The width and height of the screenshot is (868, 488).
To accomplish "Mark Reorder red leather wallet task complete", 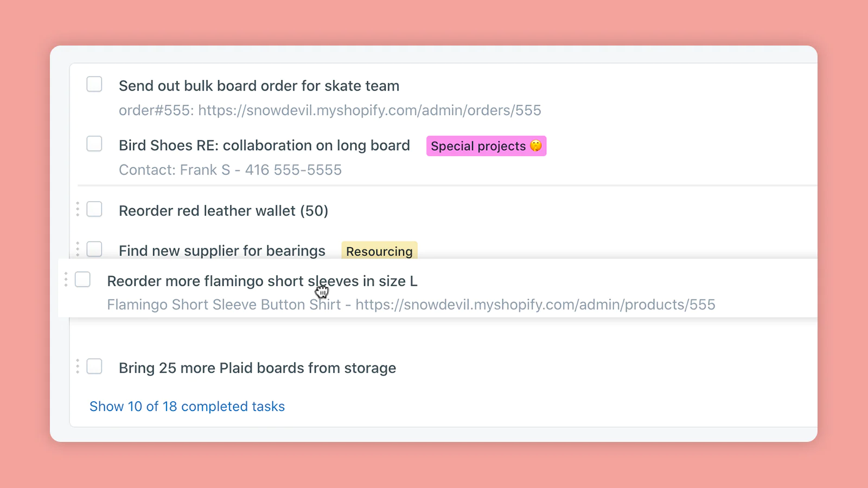I will (94, 209).
